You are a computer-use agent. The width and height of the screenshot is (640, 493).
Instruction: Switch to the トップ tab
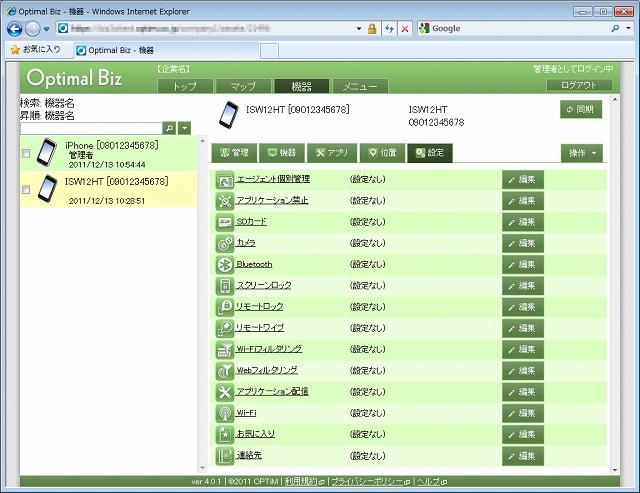(x=185, y=86)
